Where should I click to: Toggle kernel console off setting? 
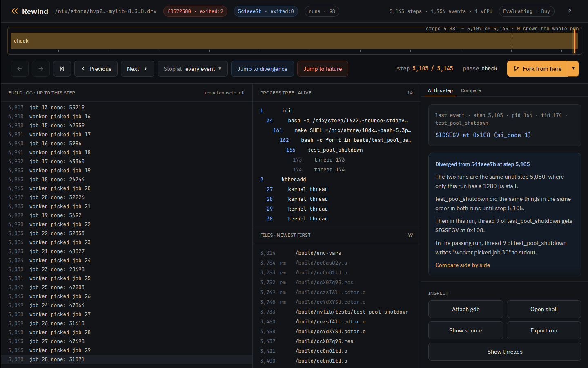[224, 93]
